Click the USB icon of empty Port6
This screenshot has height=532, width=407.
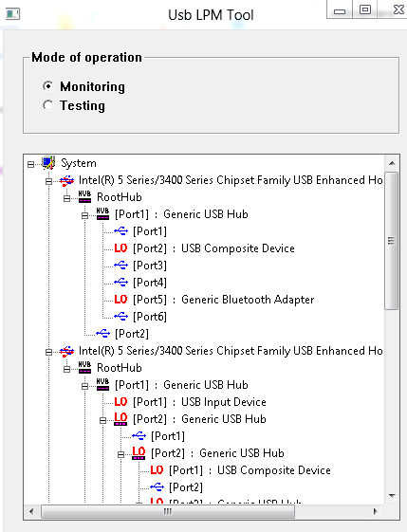120,316
